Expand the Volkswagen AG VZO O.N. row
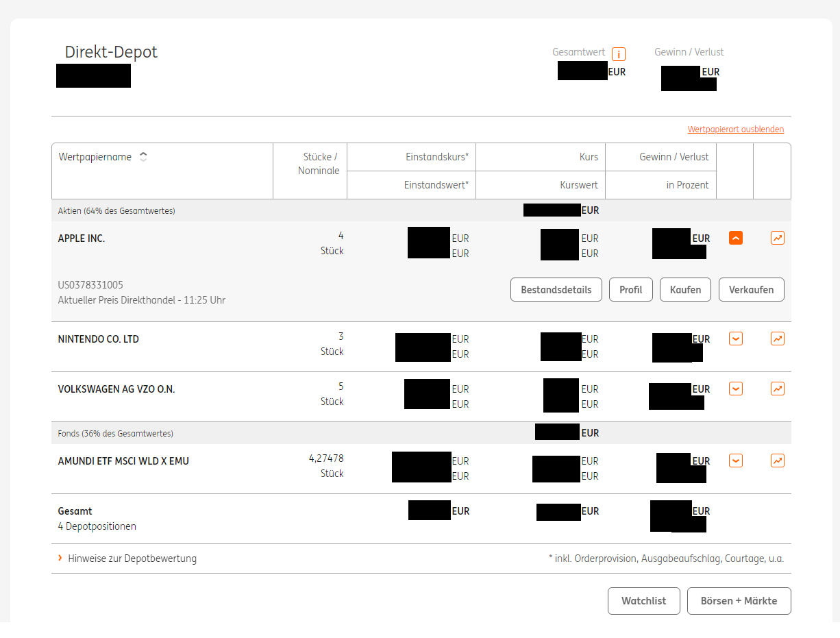 coord(736,389)
